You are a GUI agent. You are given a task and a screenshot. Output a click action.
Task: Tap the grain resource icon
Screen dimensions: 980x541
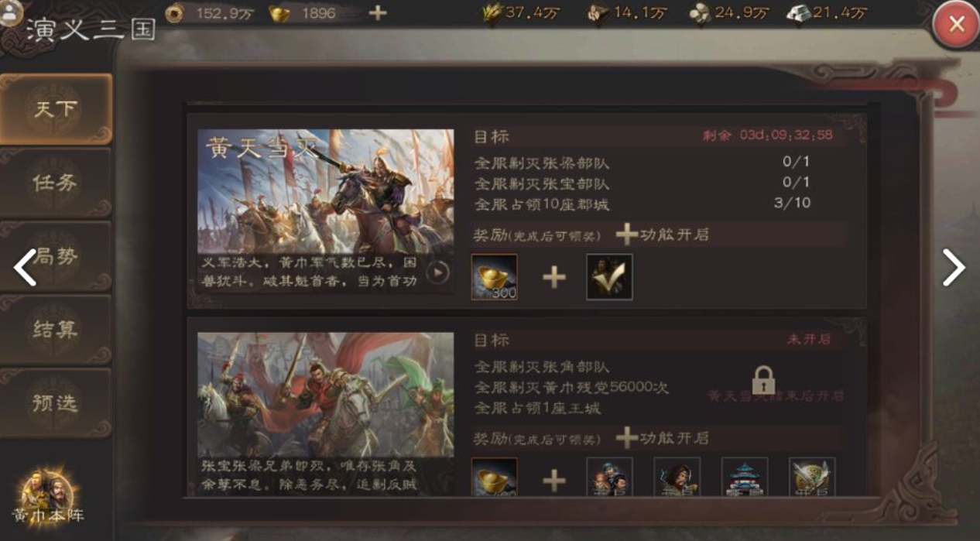point(492,12)
